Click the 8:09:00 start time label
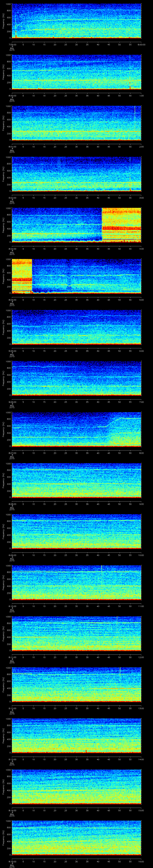 [12, 555]
